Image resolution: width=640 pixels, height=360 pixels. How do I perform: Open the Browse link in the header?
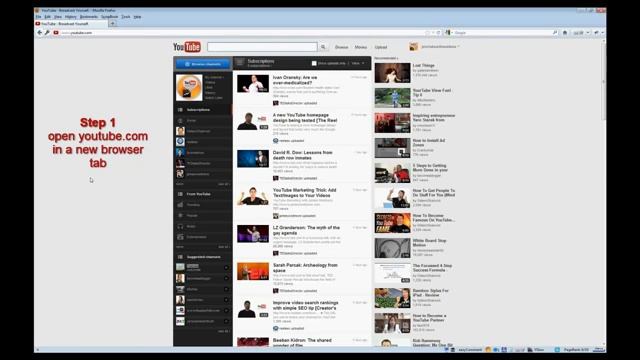pos(341,47)
